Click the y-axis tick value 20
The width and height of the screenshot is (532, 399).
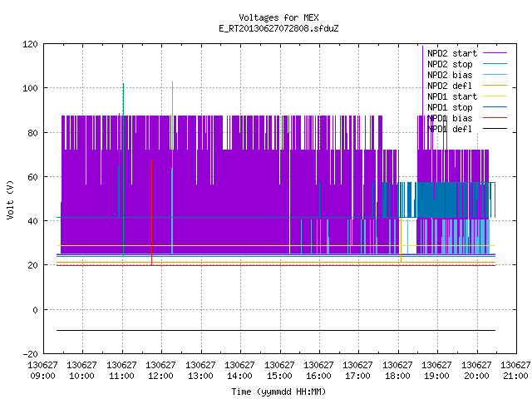coord(32,265)
